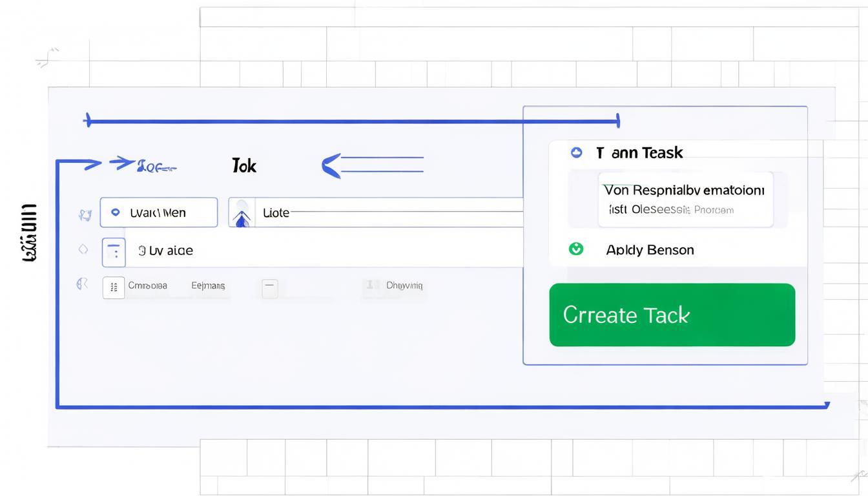Screen dimensions: 868x496
Task: Click into the Liote input field
Action: [x=387, y=212]
